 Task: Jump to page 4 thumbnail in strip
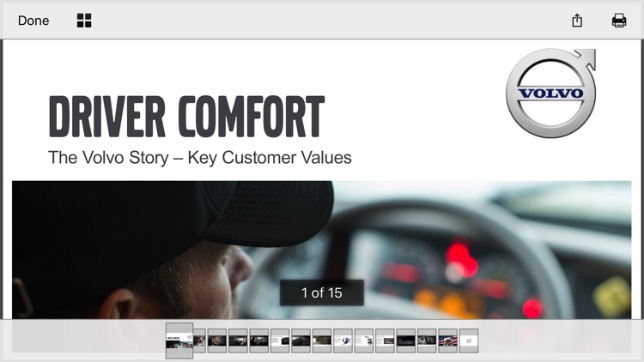tap(238, 341)
